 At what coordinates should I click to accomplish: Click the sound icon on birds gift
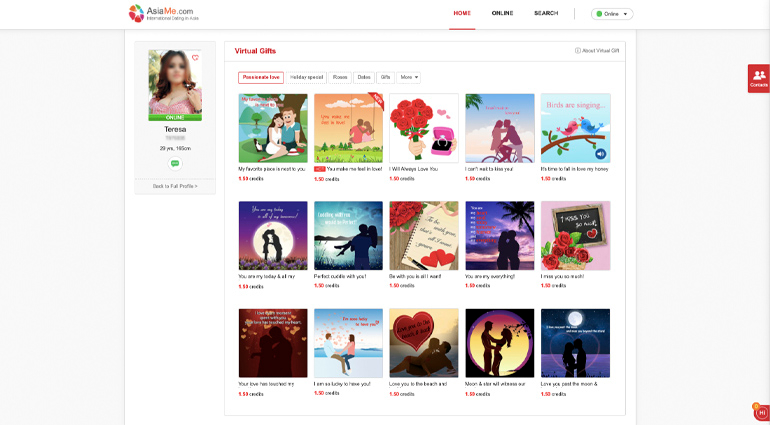(x=601, y=154)
